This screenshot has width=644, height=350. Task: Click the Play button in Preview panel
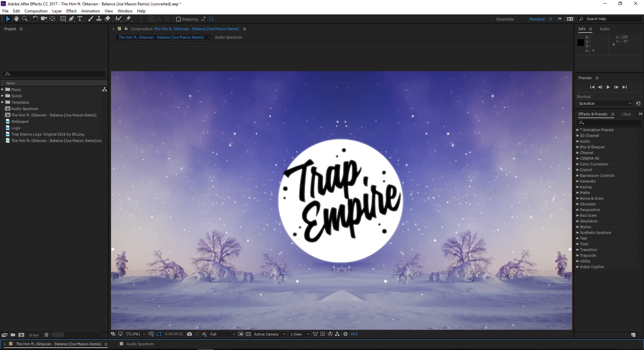coord(608,87)
